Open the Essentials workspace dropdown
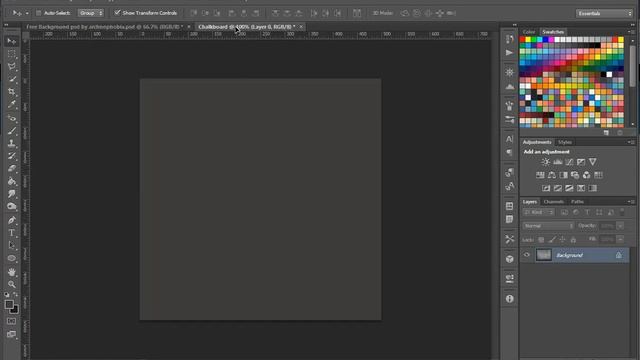This screenshot has width=640, height=360. pyautogui.click(x=604, y=13)
